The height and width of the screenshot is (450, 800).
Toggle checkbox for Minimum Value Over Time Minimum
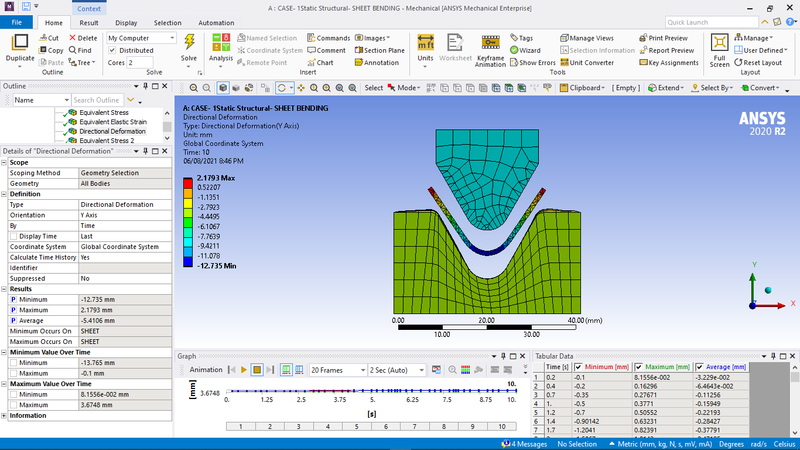[x=13, y=363]
